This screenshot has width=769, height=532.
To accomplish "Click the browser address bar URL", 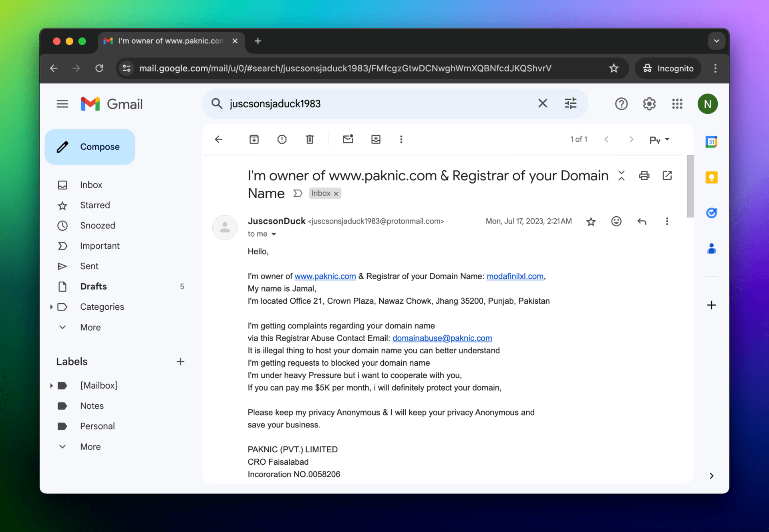I will (x=345, y=68).
